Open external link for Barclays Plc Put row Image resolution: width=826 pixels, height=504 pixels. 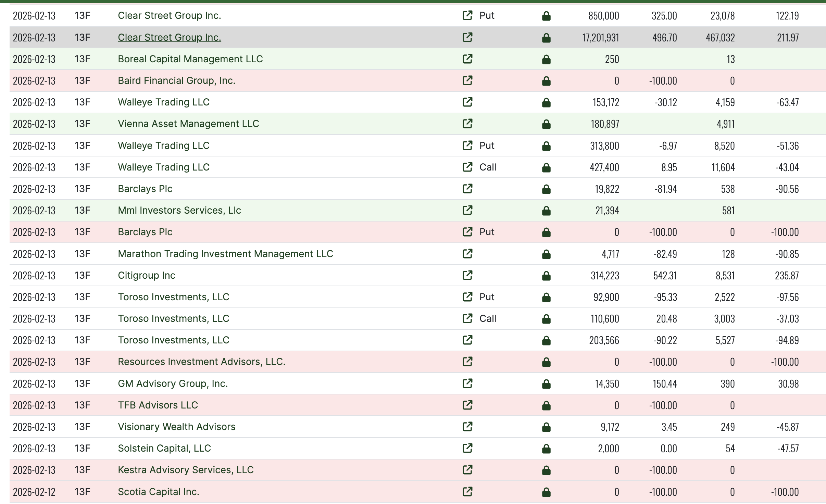pos(467,232)
